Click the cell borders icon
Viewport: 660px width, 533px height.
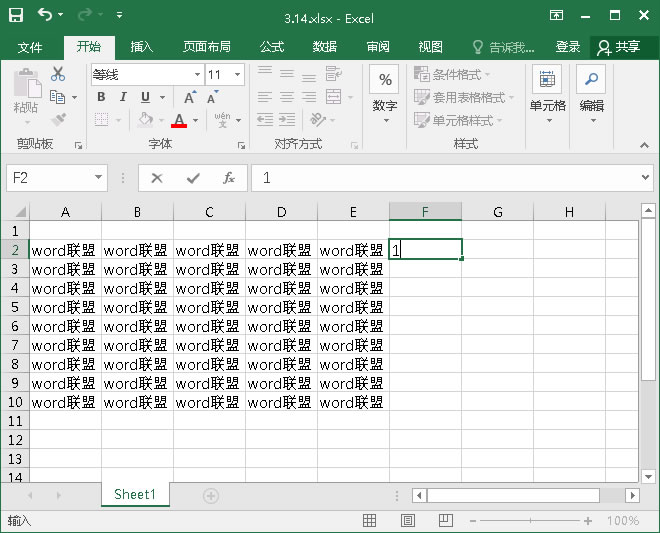101,120
